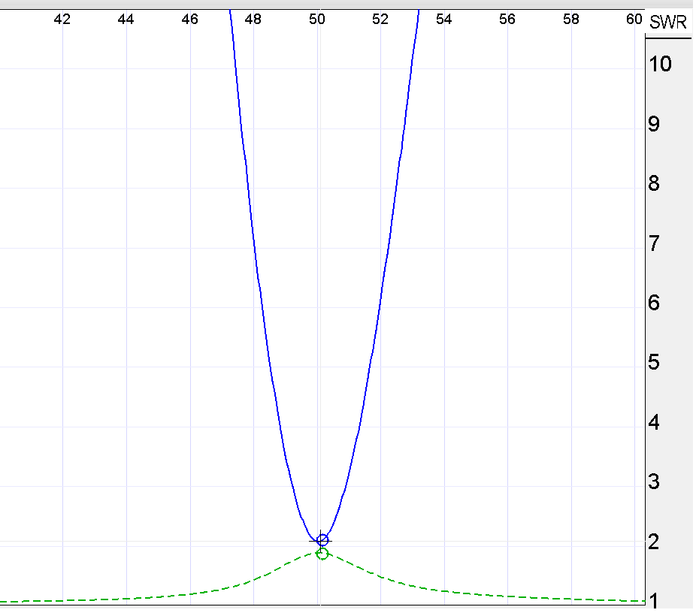The width and height of the screenshot is (699, 616).
Task: Pick the 54 tick label on the top axis
Action: click(444, 20)
